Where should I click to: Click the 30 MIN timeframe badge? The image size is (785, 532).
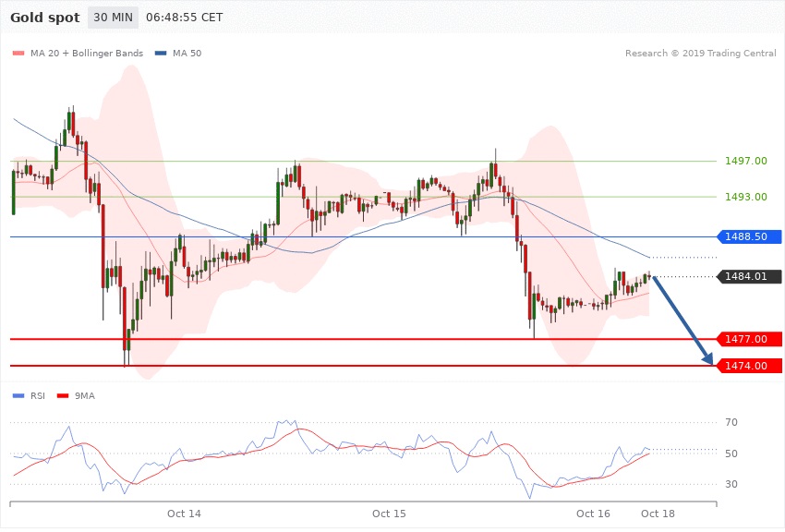click(x=113, y=18)
